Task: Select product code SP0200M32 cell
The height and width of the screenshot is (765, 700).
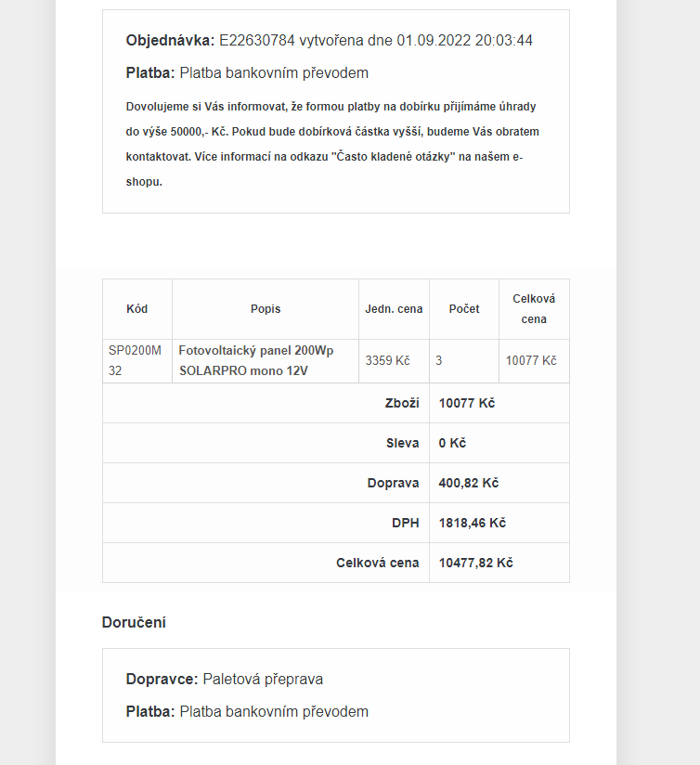Action: click(136, 360)
